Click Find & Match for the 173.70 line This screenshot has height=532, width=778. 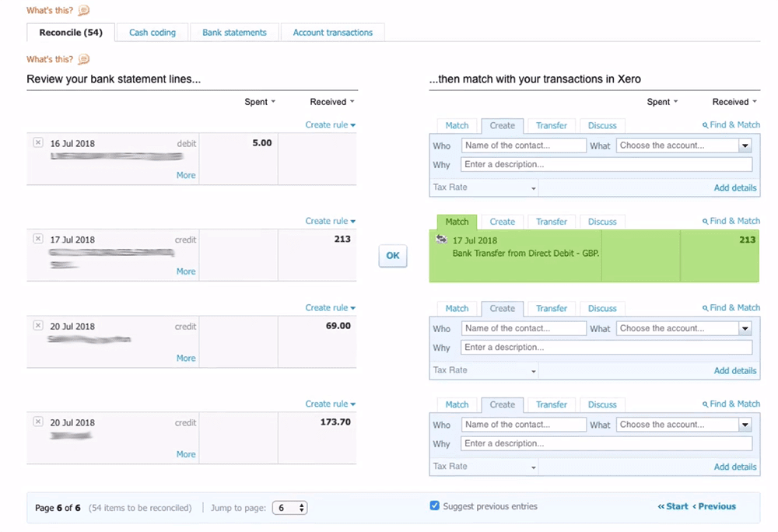(731, 404)
